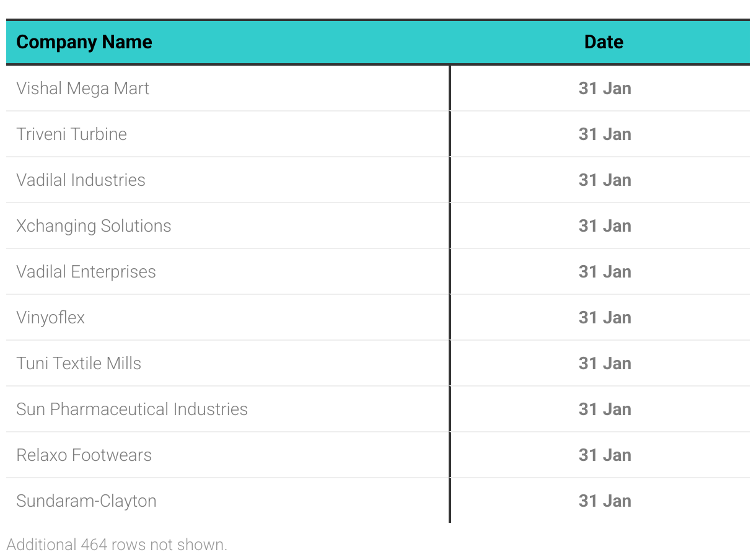
Task: Click Sundaram-Clayton company name
Action: point(86,501)
